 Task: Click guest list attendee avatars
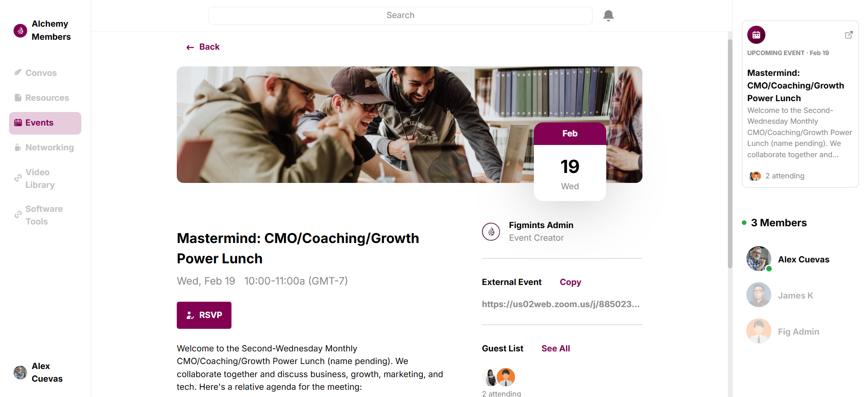(x=499, y=377)
